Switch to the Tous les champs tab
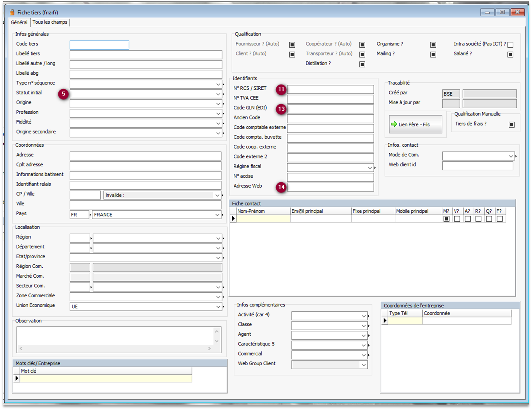532x410 pixels. point(50,22)
